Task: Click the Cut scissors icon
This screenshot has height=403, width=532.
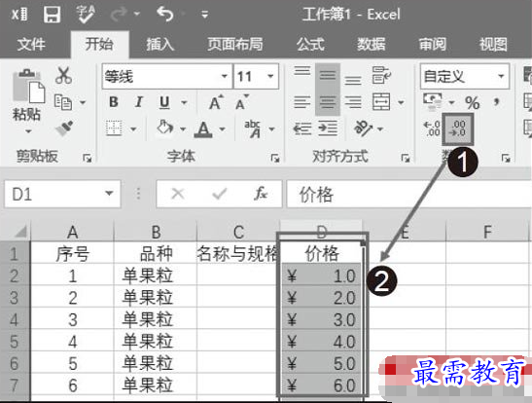Action: 63,75
